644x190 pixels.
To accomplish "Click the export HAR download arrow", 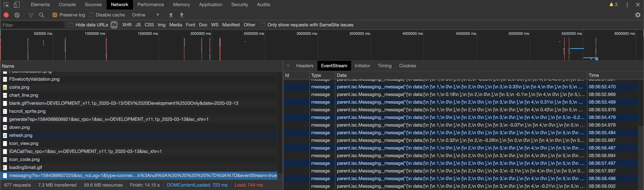I will (182, 15).
